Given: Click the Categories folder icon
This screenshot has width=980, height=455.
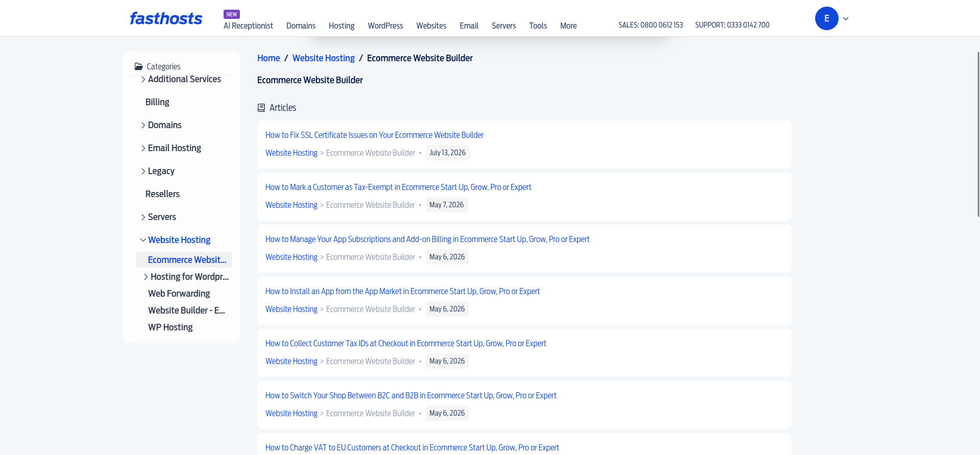Looking at the screenshot, I should pyautogui.click(x=138, y=66).
